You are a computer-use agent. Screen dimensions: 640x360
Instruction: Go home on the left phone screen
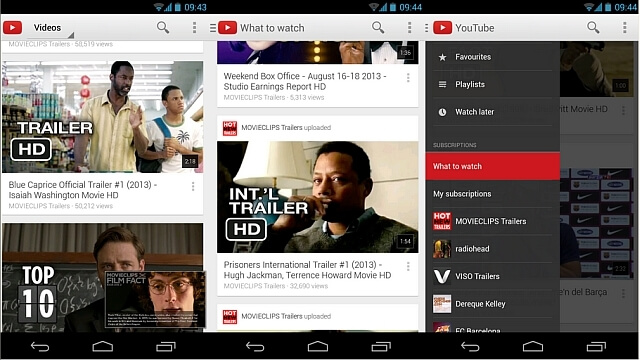[x=102, y=347]
